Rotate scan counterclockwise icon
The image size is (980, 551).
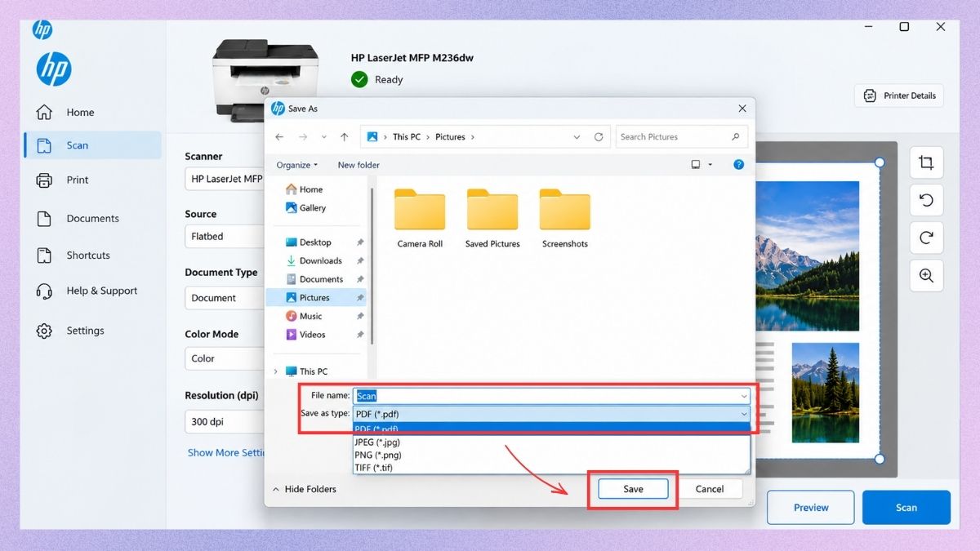926,200
